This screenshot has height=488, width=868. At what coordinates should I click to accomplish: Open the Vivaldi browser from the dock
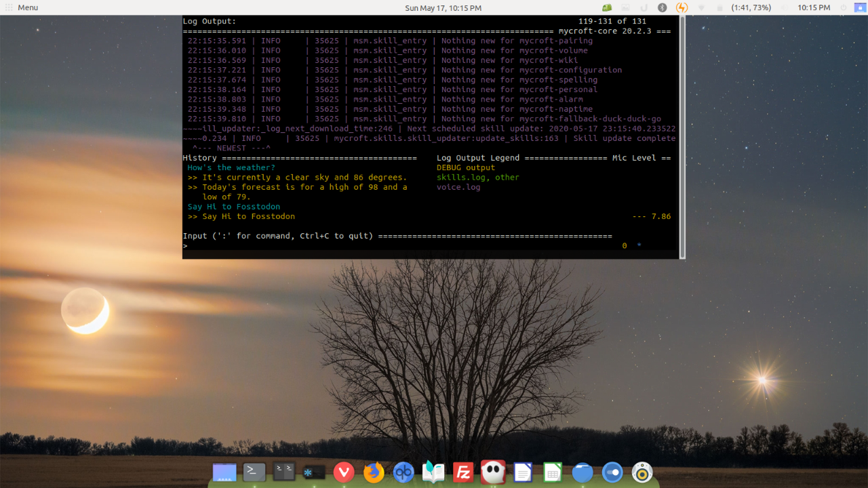[344, 472]
